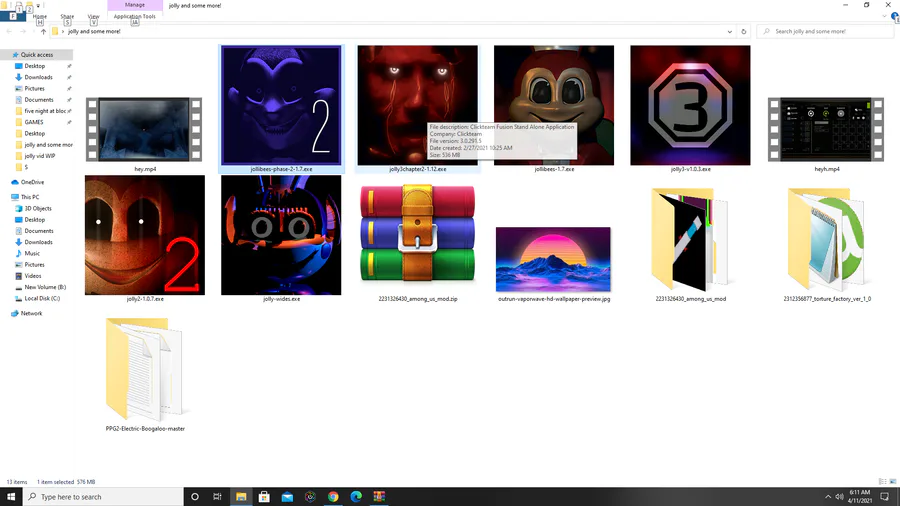Open the Share ribbon tab
Image resolution: width=900 pixels, height=506 pixels.
[67, 17]
